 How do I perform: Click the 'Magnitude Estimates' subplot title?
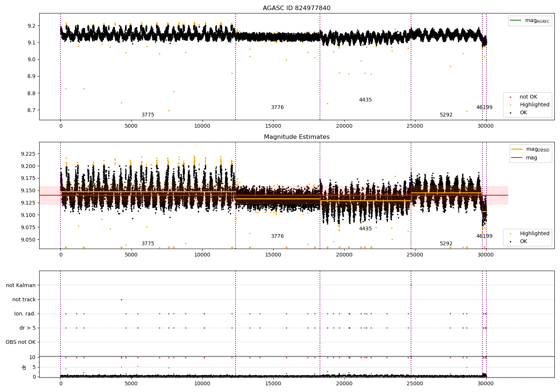pos(296,137)
